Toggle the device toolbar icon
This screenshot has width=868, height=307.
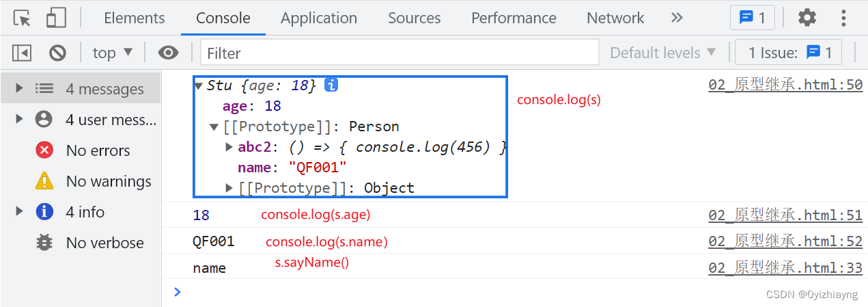pos(56,18)
